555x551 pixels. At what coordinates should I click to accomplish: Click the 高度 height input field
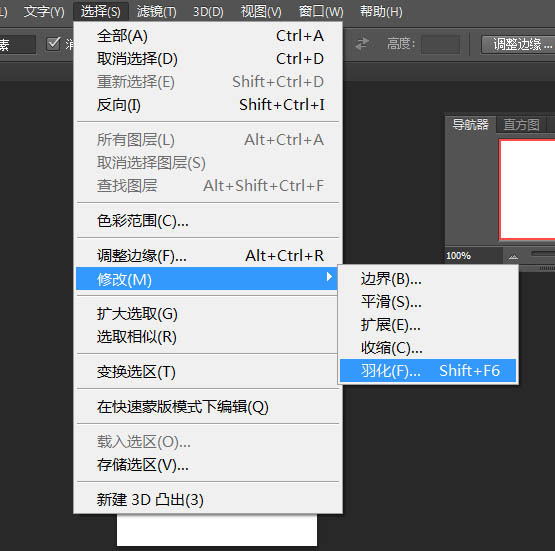(x=440, y=44)
